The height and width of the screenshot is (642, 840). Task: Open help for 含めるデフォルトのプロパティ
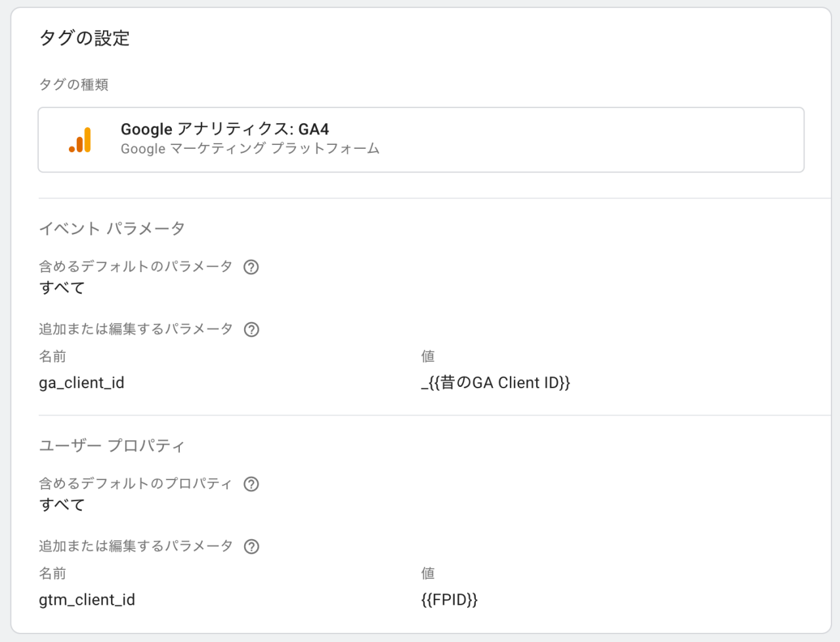(x=251, y=484)
